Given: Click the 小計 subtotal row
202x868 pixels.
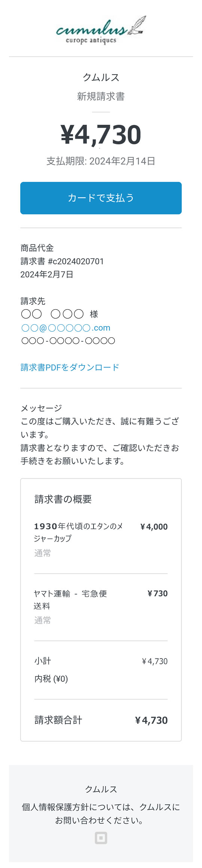Looking at the screenshot, I should tap(101, 661).
